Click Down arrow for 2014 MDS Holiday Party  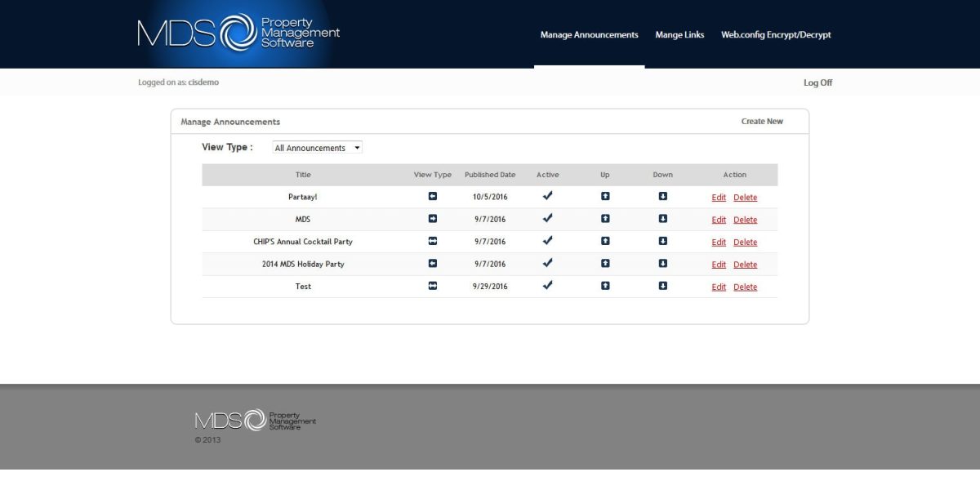tap(662, 264)
